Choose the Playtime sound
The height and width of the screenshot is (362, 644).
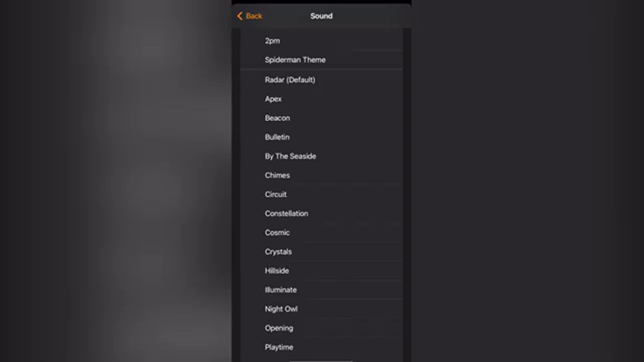pyautogui.click(x=321, y=347)
